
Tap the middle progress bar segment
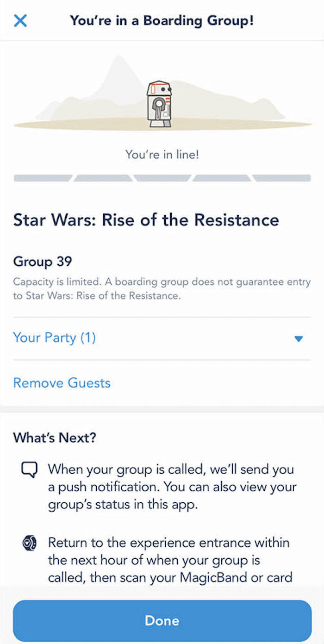(x=162, y=178)
